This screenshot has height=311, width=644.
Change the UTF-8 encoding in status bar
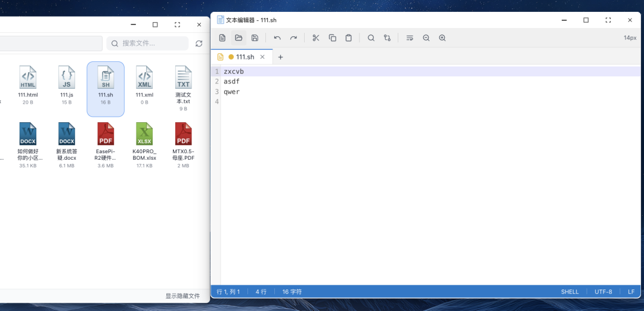tap(603, 292)
